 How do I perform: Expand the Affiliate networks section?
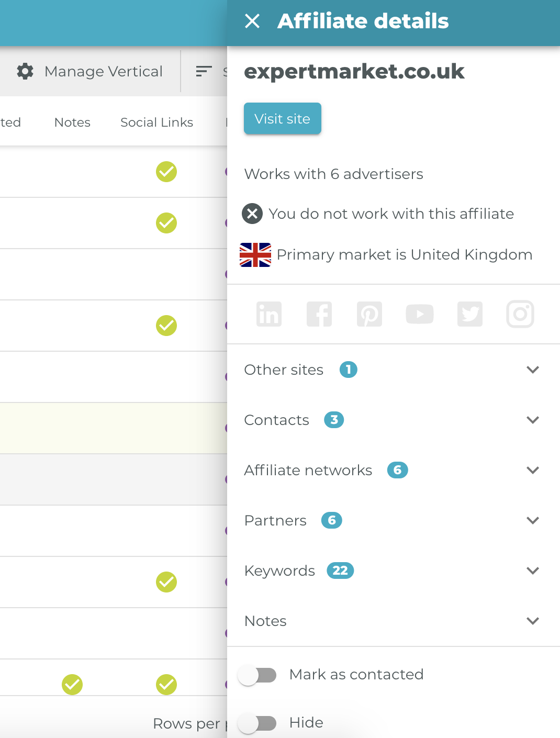394,470
